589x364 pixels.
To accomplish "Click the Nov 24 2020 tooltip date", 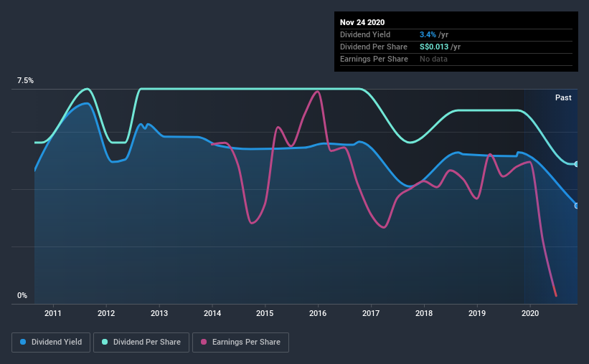I will [x=362, y=22].
